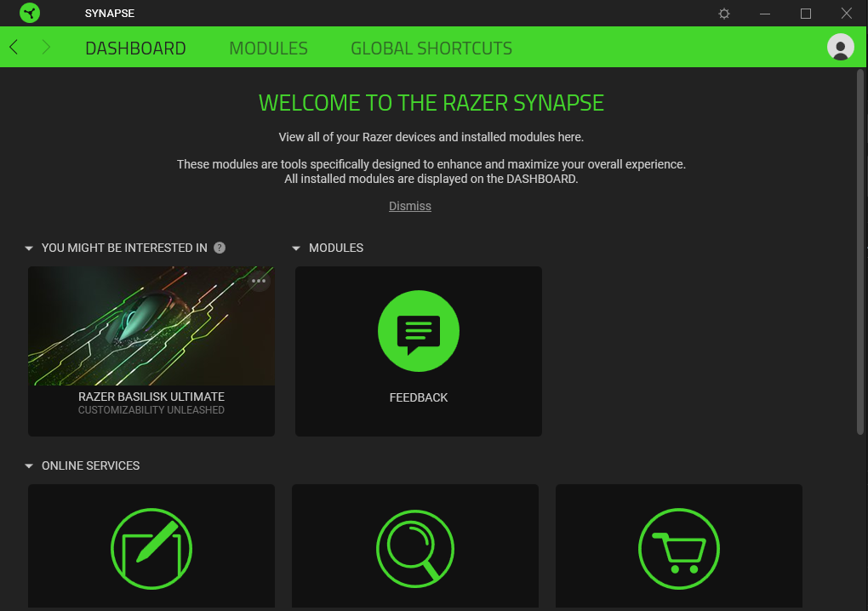Click the Razer Basilisk Ultimate title text
Image resolution: width=868 pixels, height=611 pixels.
151,397
